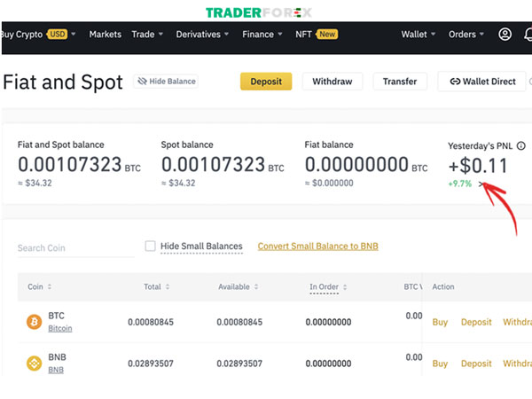Click the BNB coin logo icon
This screenshot has height=399, width=532.
35,364
